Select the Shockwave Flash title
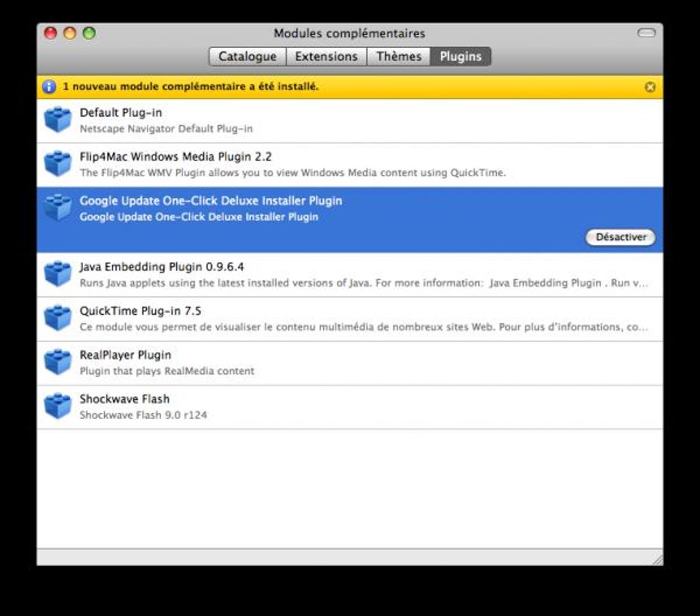This screenshot has width=700, height=616. click(x=124, y=399)
